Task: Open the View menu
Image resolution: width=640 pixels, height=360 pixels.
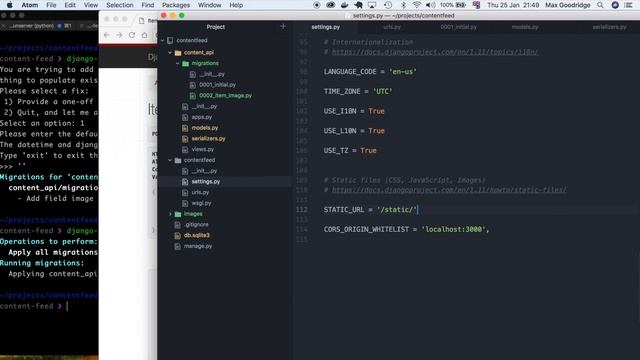Action: tap(91, 5)
